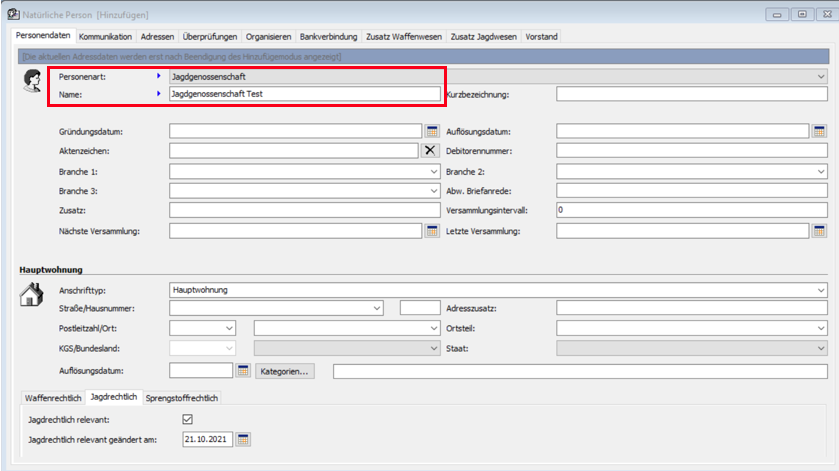Click the Debitorennummer input field

691,150
